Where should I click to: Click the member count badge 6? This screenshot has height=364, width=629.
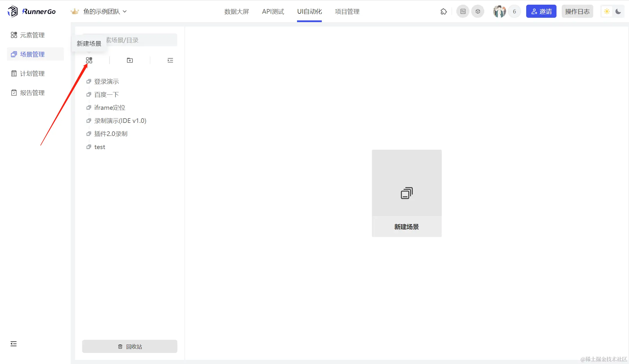coord(514,11)
